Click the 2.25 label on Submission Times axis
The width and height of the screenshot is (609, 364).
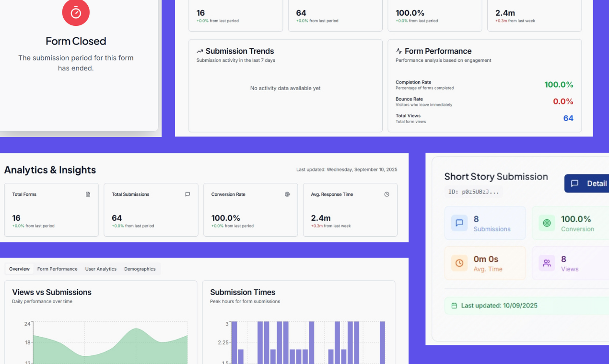224,342
